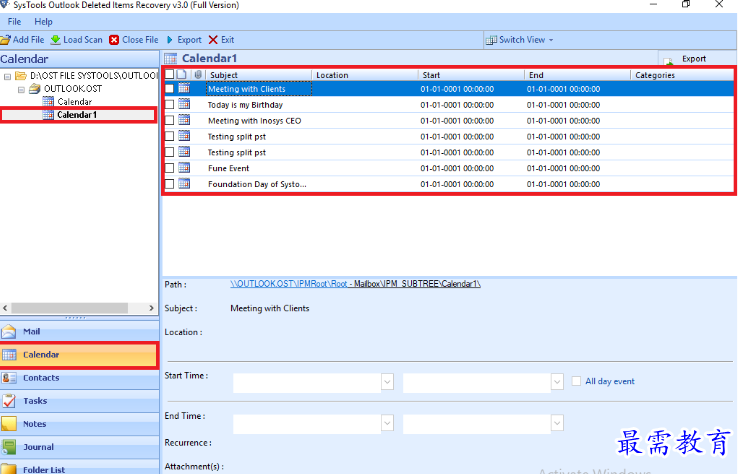Click the Load Scan toolbar icon

(56, 40)
